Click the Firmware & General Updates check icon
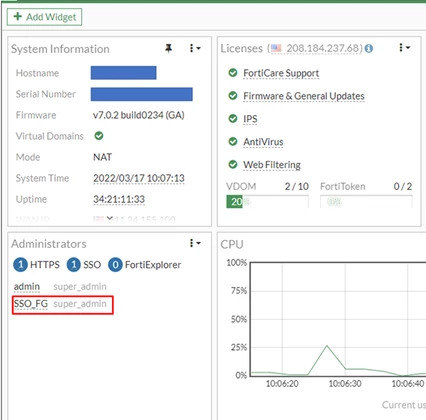The height and width of the screenshot is (420, 426). 233,96
